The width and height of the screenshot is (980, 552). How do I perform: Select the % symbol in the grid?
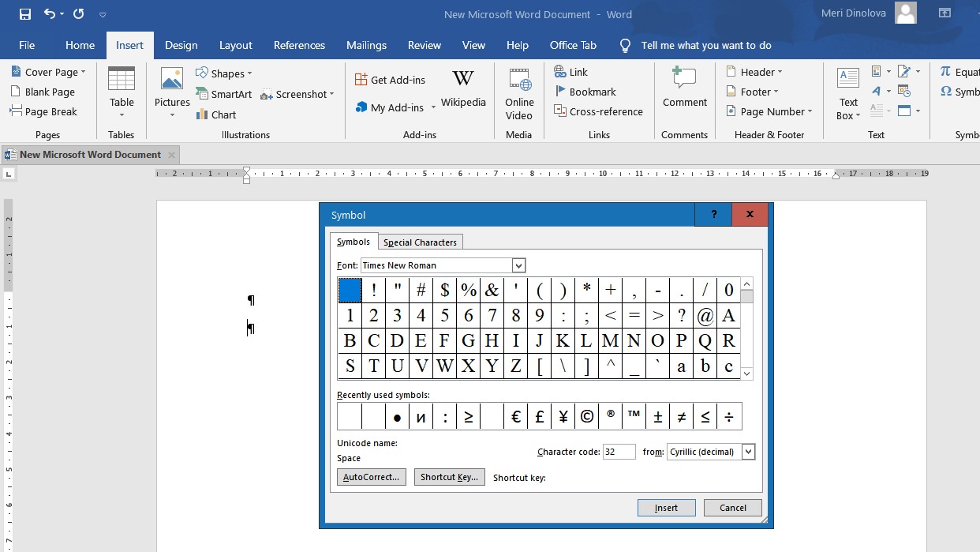tap(468, 291)
